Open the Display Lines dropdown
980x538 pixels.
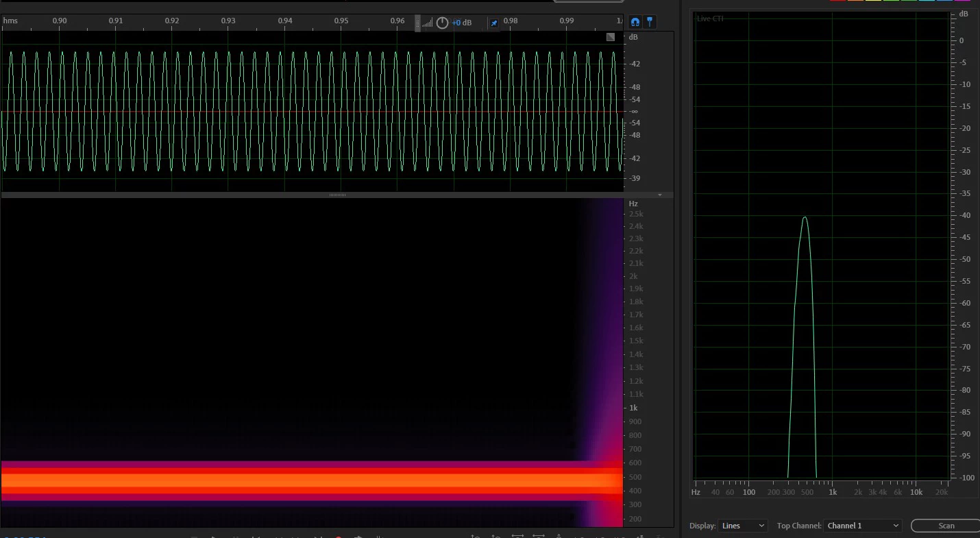pos(743,526)
